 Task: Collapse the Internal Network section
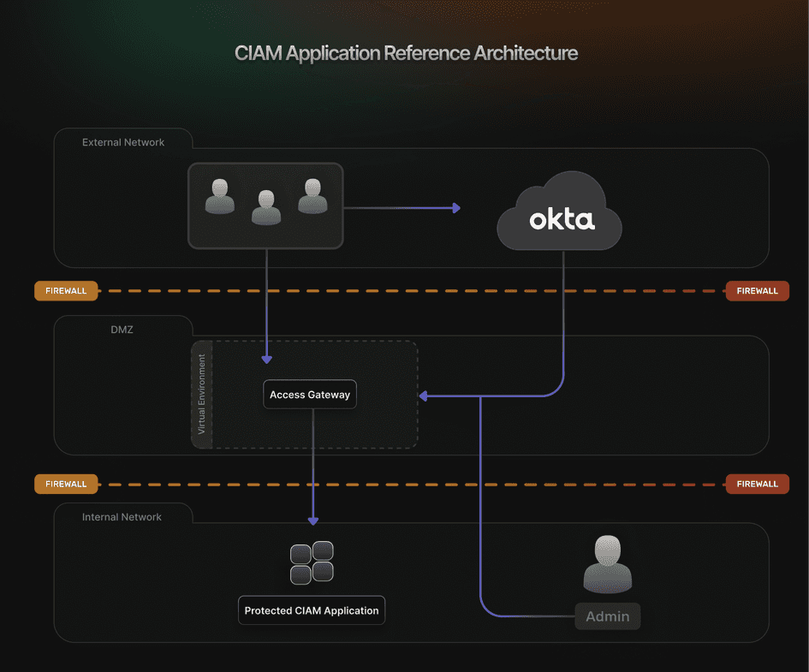point(123,517)
